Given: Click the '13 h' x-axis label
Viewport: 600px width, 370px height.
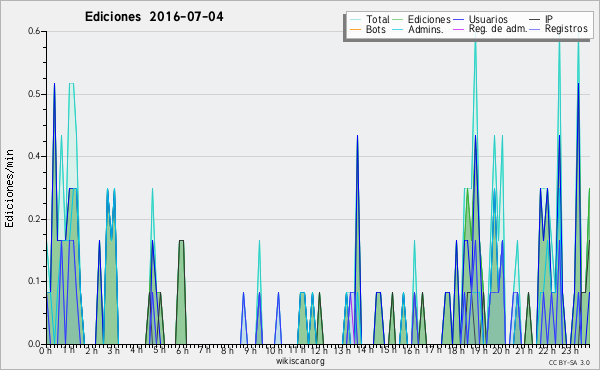Looking at the screenshot, I should coord(342,350).
